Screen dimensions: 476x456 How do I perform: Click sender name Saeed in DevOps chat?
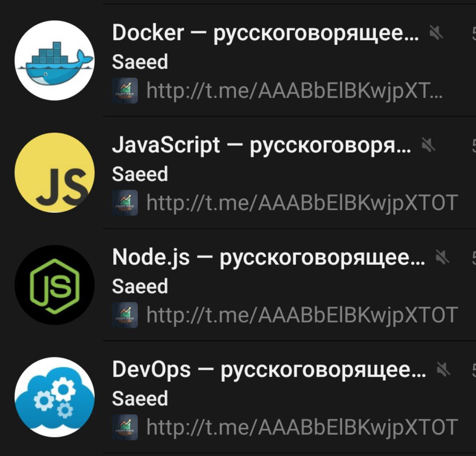pyautogui.click(x=140, y=399)
